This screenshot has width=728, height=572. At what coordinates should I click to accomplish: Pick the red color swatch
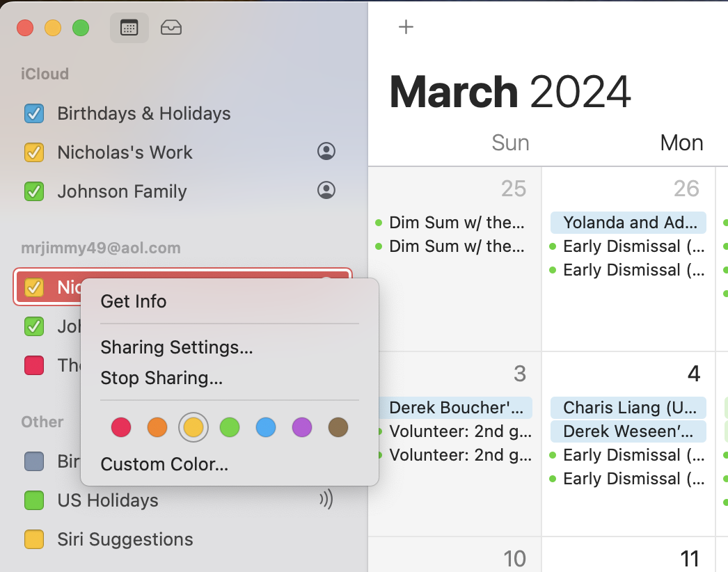tap(121, 427)
